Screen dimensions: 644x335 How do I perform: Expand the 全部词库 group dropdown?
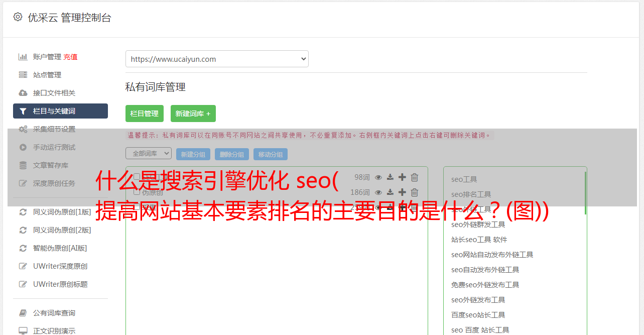coord(149,153)
